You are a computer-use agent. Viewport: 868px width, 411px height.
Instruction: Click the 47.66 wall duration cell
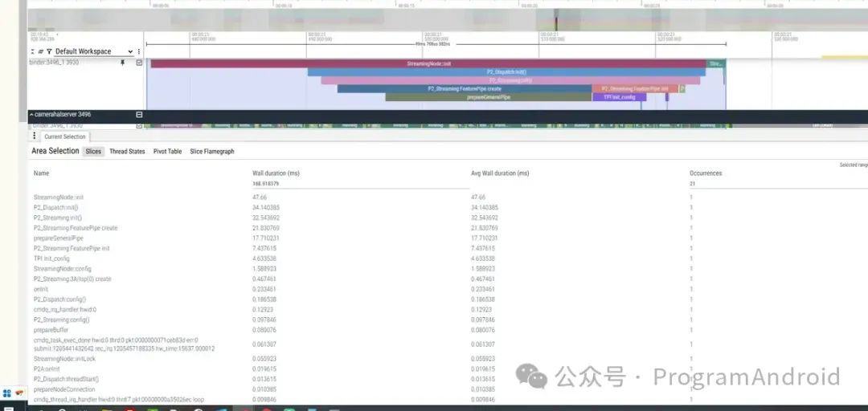pyautogui.click(x=260, y=197)
